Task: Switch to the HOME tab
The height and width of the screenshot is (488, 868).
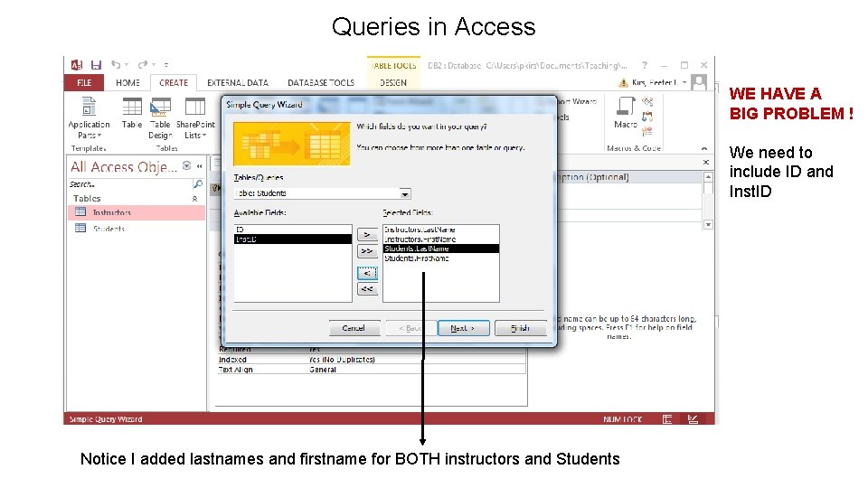Action: (x=127, y=82)
